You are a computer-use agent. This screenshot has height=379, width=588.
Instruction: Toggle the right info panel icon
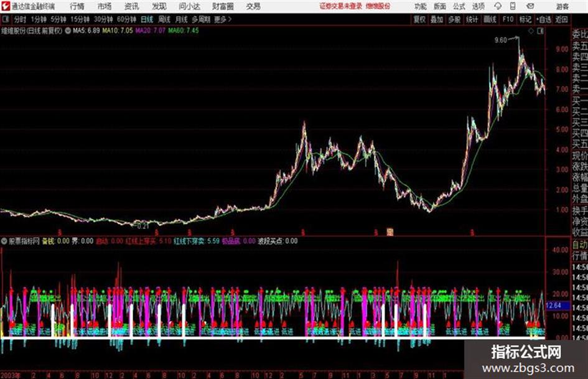540,31
